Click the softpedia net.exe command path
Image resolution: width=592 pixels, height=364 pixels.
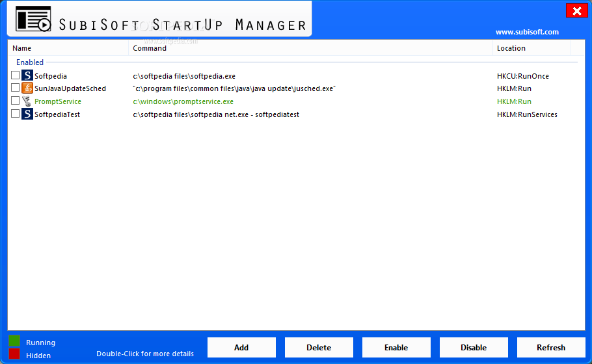coord(216,114)
